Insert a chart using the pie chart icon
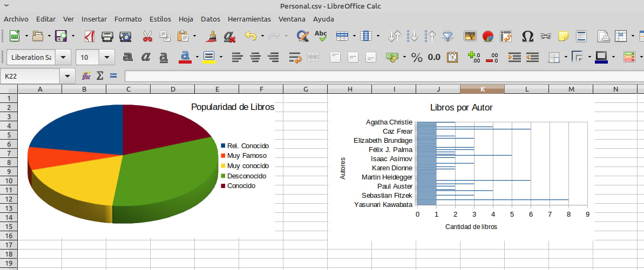The height and width of the screenshot is (270, 644). point(488,37)
